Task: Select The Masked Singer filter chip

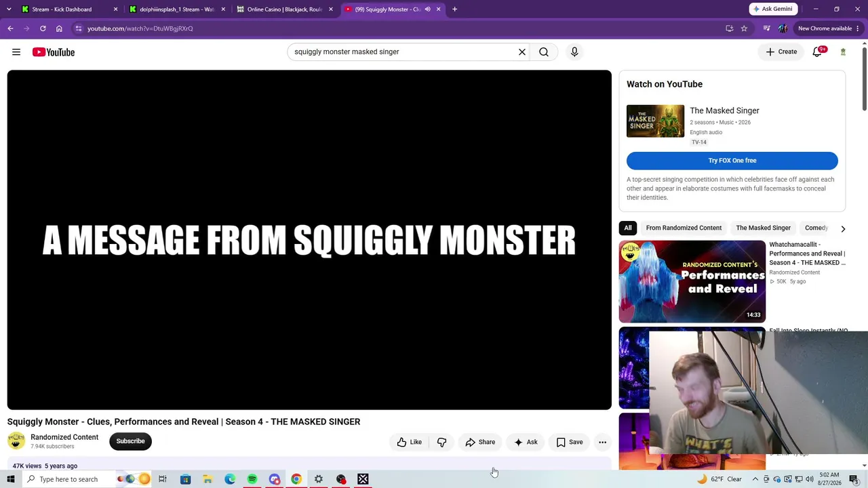Action: click(x=763, y=228)
